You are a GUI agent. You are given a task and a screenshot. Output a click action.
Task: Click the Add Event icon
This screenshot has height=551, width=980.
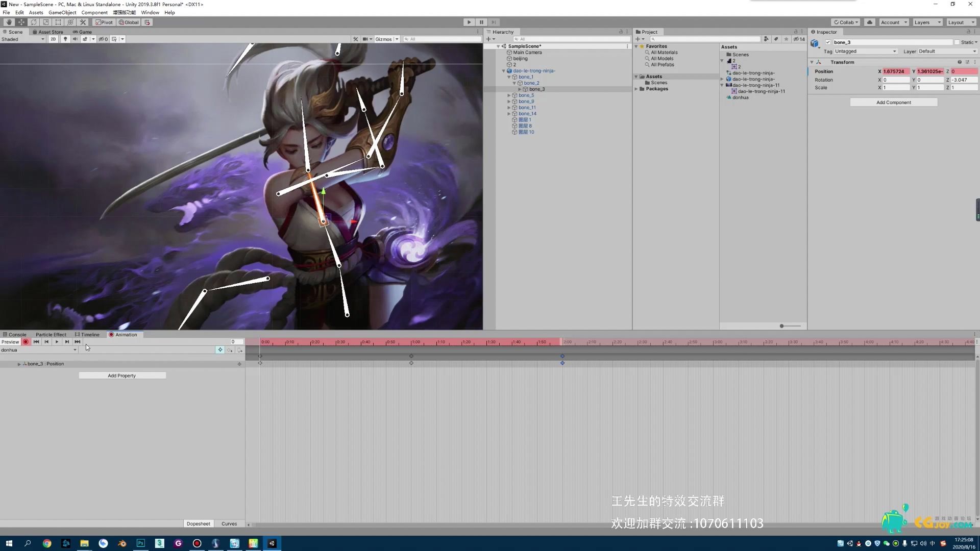[239, 350]
